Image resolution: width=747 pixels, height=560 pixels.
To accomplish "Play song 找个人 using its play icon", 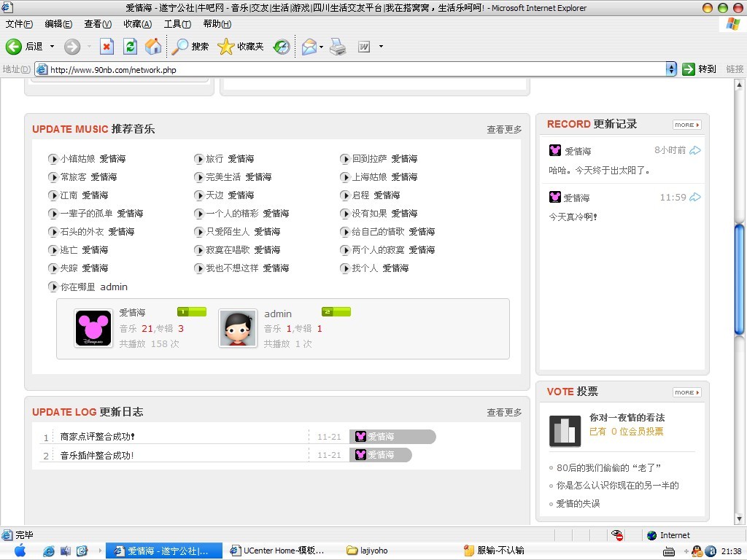I will [x=344, y=268].
